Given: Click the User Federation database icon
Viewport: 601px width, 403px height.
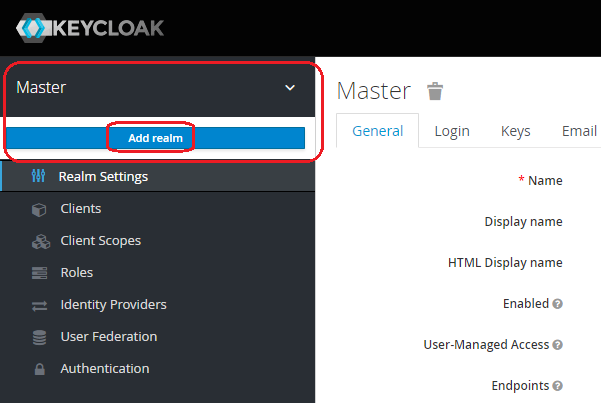Looking at the screenshot, I should click(x=39, y=337).
